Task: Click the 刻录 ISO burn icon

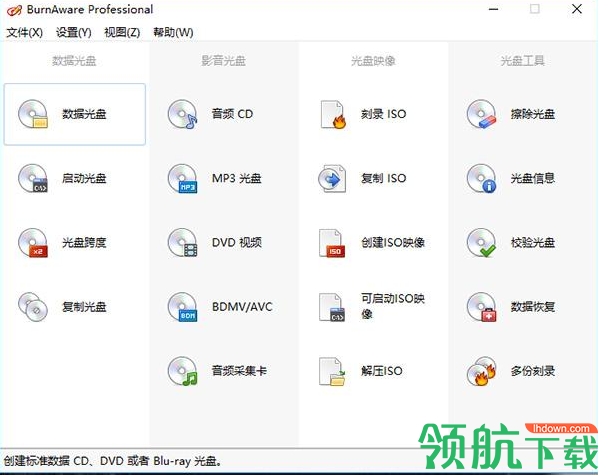Action: (333, 114)
